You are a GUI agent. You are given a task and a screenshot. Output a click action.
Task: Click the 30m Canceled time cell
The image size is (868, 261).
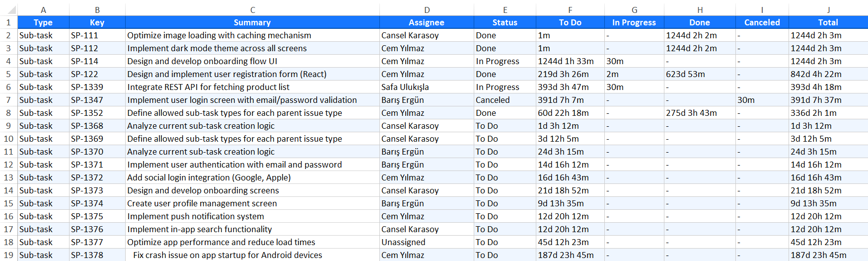[x=762, y=100]
